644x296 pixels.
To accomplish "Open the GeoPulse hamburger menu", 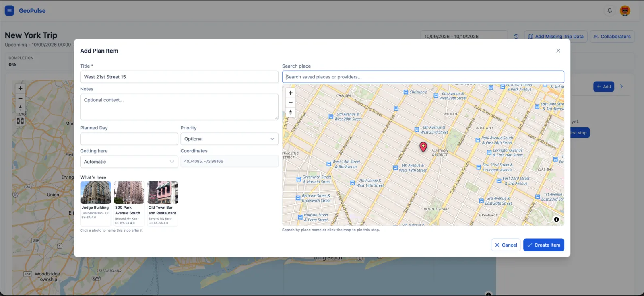I will (x=9, y=10).
